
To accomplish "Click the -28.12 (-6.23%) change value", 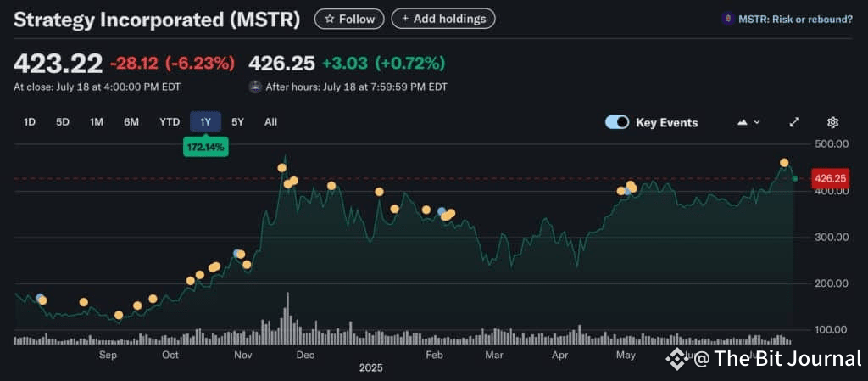I will tap(172, 63).
